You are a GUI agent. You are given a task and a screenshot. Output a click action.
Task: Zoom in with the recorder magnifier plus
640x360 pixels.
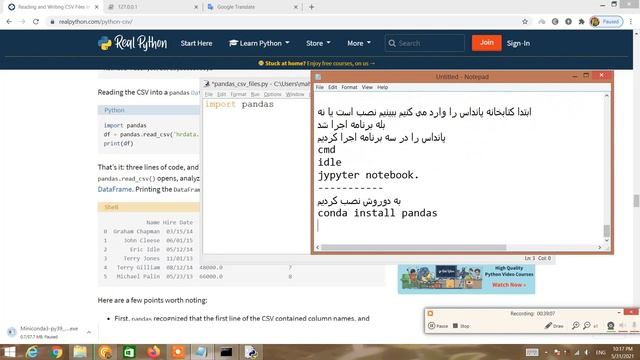point(575,326)
